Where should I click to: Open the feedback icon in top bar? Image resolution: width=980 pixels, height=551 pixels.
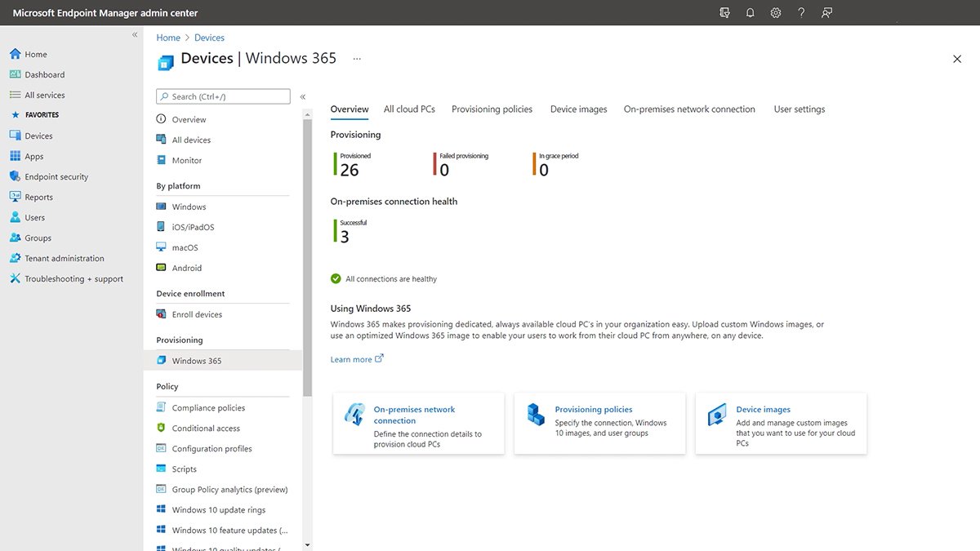point(826,12)
